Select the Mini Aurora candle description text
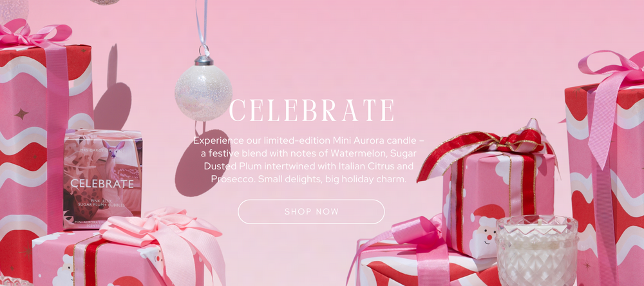The image size is (644, 286). 308,160
